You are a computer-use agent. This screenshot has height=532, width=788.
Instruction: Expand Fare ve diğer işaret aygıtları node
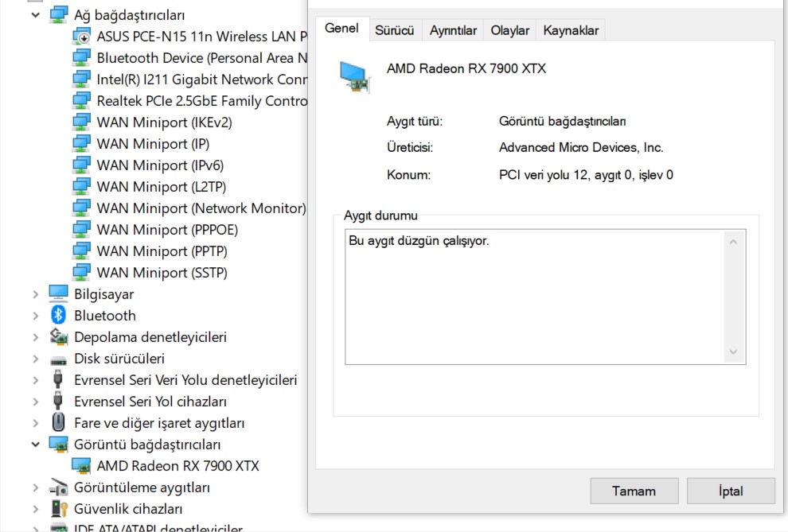(x=35, y=423)
